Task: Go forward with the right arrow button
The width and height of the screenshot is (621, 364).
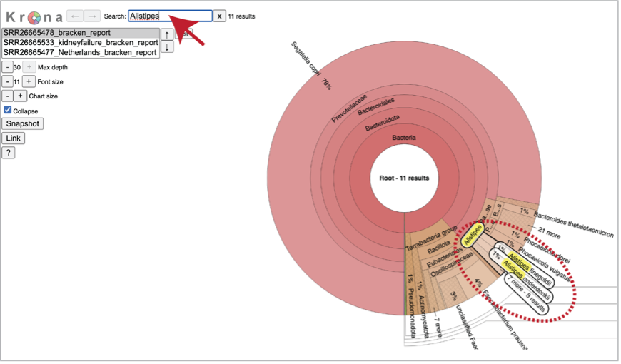Action: click(92, 16)
